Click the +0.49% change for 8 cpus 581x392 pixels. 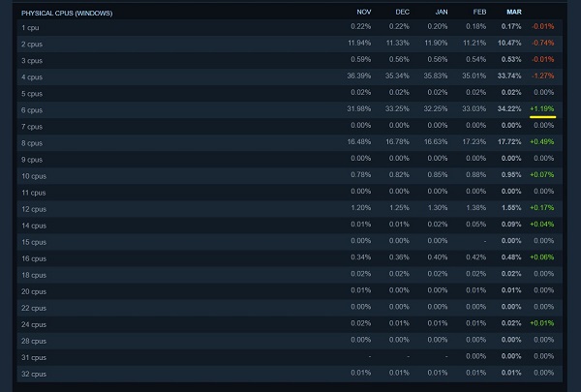click(x=542, y=141)
